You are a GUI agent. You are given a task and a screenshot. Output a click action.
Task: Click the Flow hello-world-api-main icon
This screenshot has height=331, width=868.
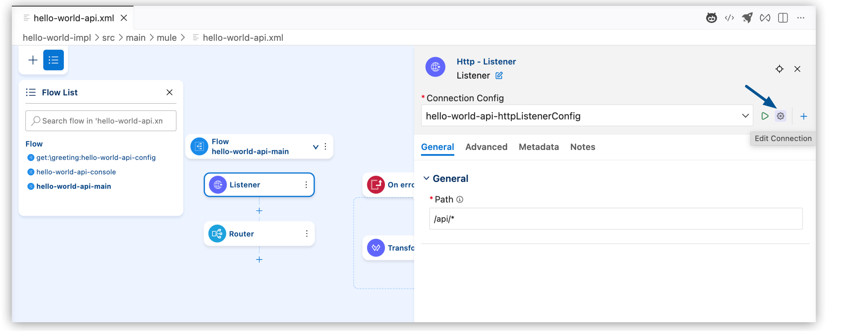[x=199, y=147]
